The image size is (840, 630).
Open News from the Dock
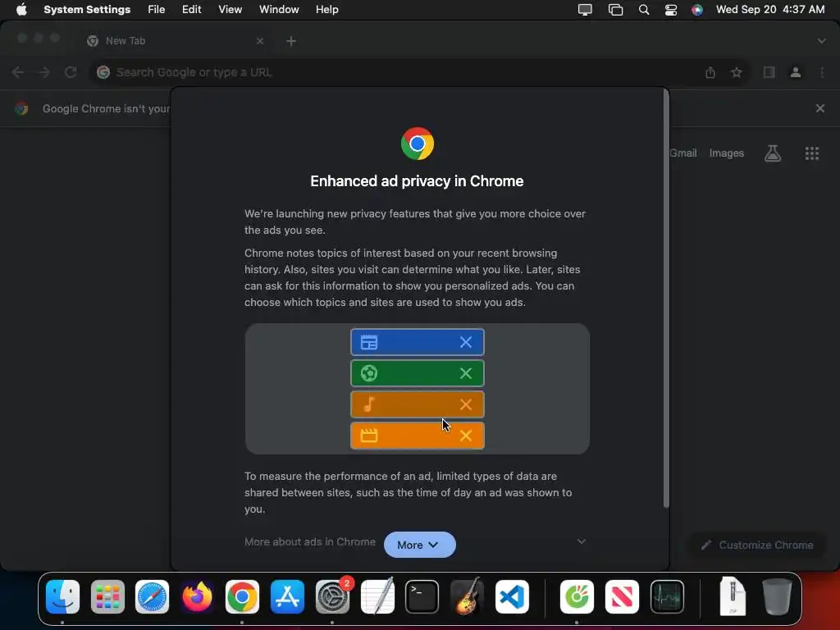click(622, 596)
